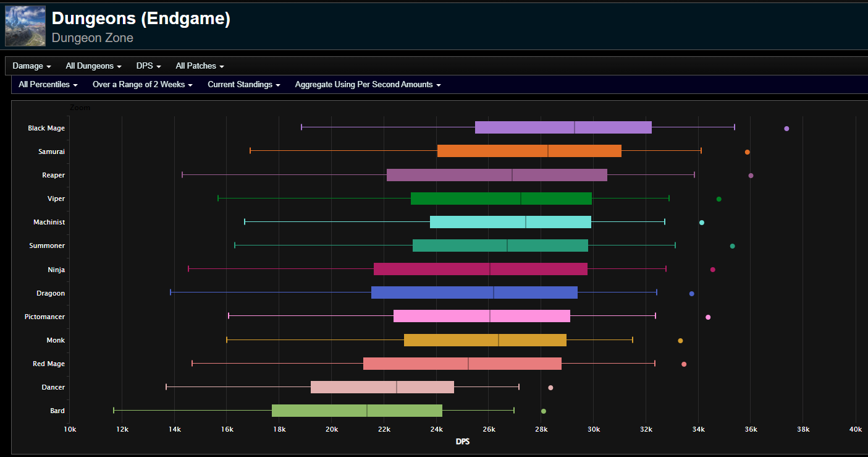Click the Dancer outlier dot
The height and width of the screenshot is (457, 868).
tap(550, 388)
